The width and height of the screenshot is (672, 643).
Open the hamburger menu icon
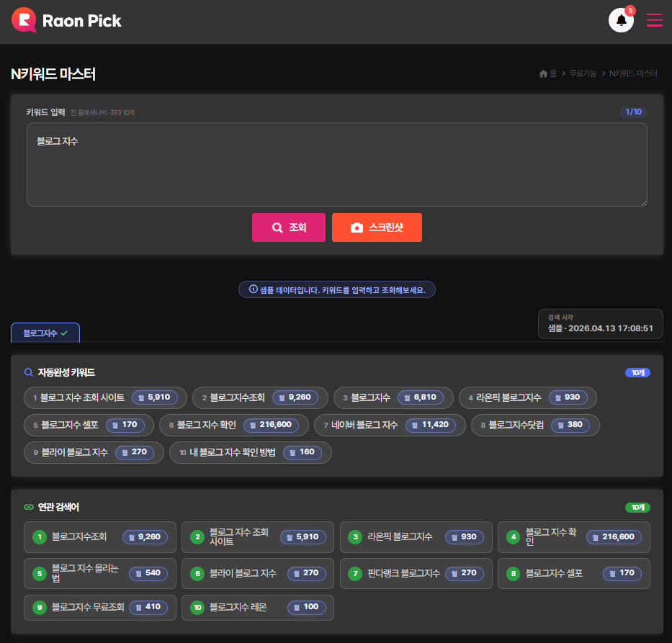[654, 20]
